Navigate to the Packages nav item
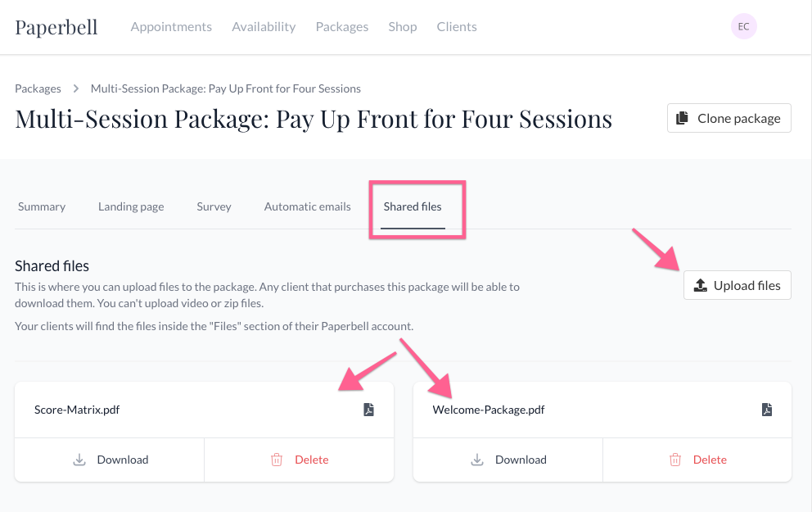The width and height of the screenshot is (812, 512). 342,27
